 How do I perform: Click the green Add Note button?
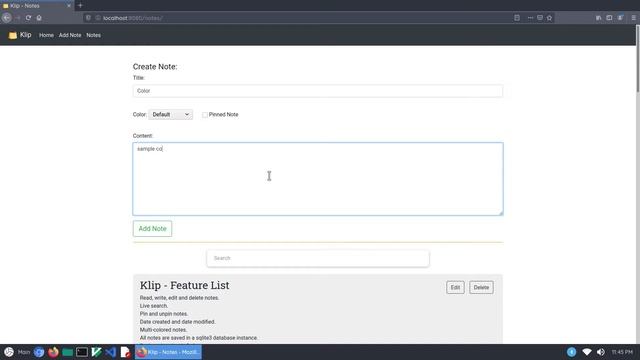152,229
